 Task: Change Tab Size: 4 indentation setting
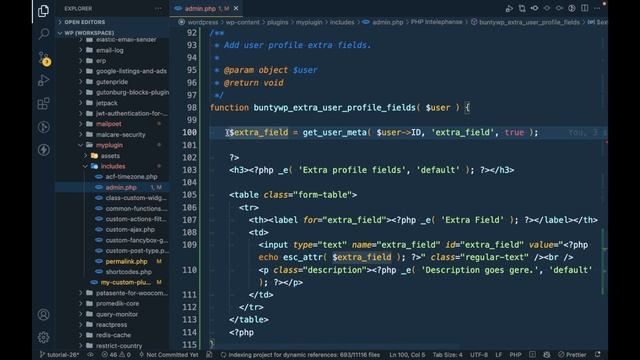coord(447,355)
